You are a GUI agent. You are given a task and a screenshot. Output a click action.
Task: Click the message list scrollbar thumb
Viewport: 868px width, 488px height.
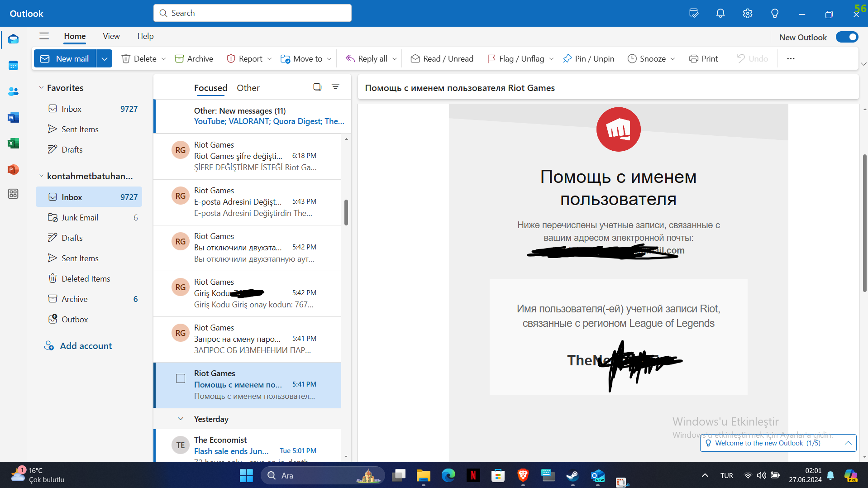(x=346, y=212)
